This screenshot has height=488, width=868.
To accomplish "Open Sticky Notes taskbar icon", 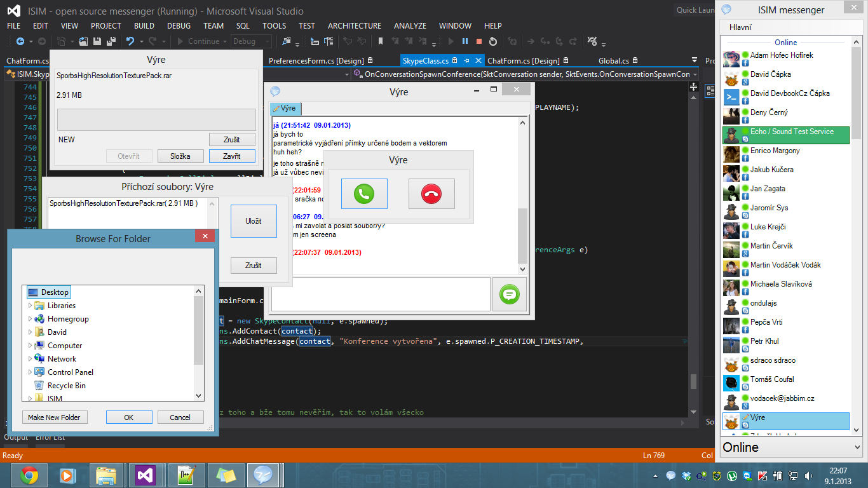I will tap(226, 475).
